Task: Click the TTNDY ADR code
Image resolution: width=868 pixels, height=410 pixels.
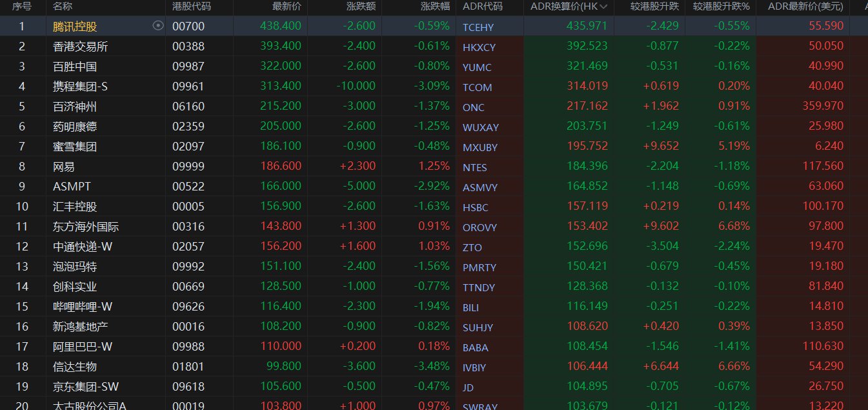Action: pyautogui.click(x=479, y=287)
